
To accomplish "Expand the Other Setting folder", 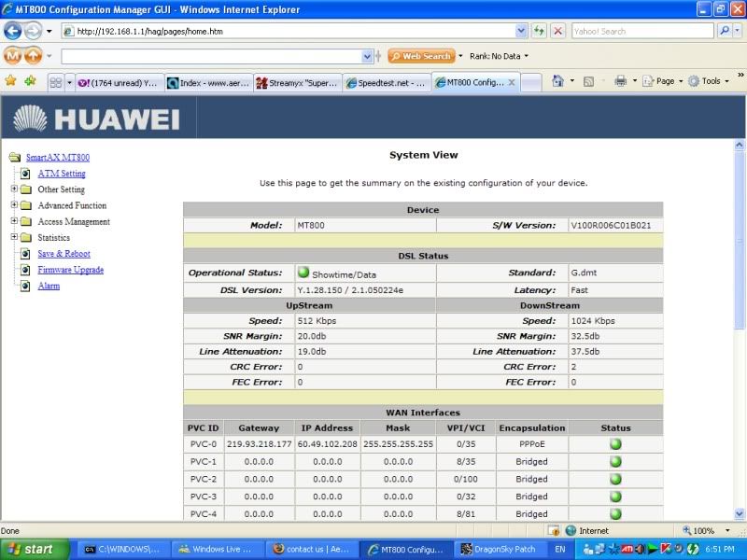I will pyautogui.click(x=14, y=189).
